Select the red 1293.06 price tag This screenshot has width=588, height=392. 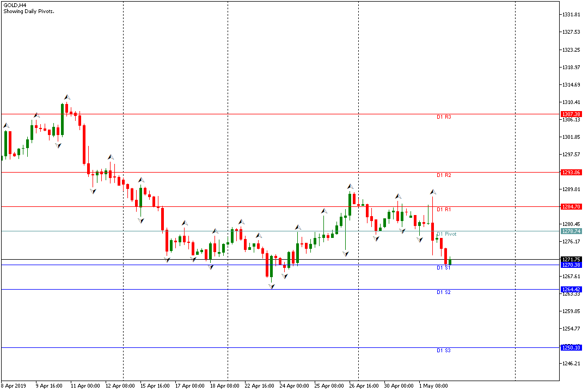pos(571,172)
